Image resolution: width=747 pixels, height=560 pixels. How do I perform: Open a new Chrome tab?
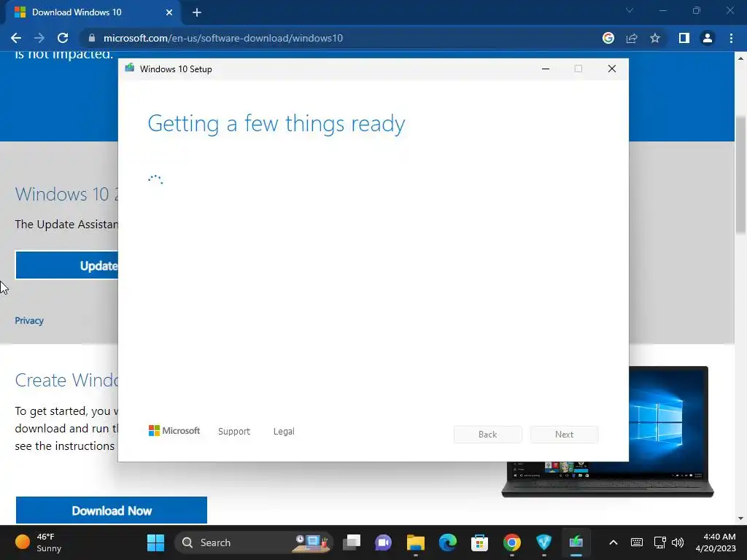(x=197, y=12)
